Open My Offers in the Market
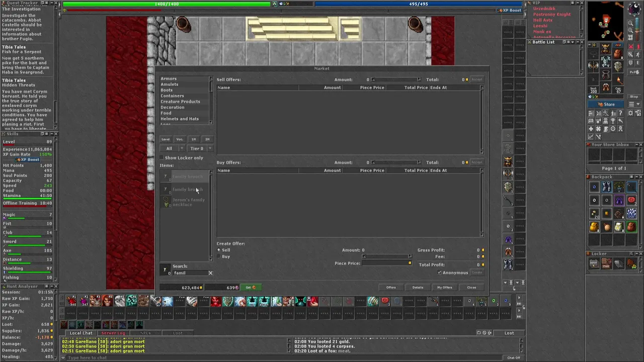The width and height of the screenshot is (644, 362). click(x=444, y=288)
